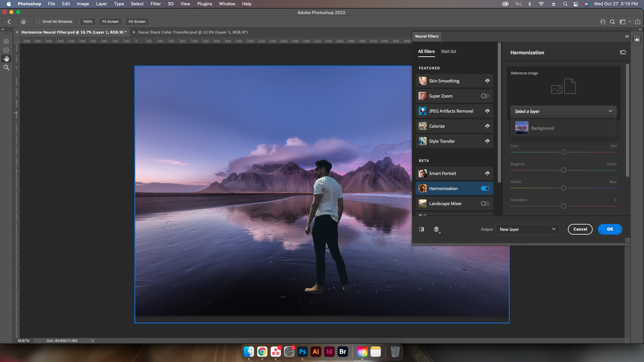Select the magnifier Zoom tool
Viewport: 644px width, 362px height.
[x=6, y=67]
